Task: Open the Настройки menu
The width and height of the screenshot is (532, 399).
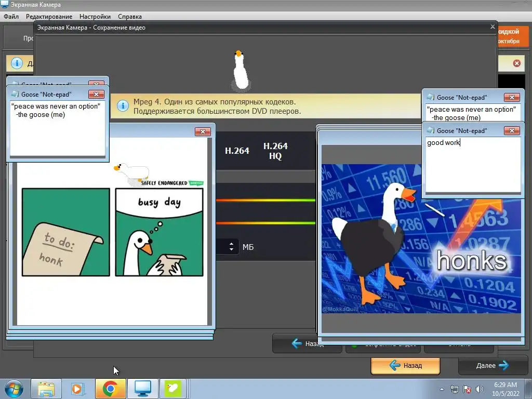Action: 95,16
